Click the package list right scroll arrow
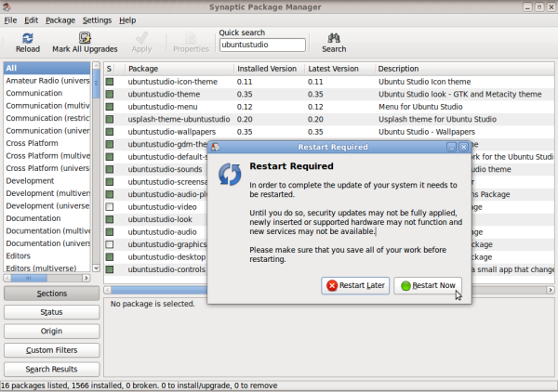 pyautogui.click(x=551, y=290)
